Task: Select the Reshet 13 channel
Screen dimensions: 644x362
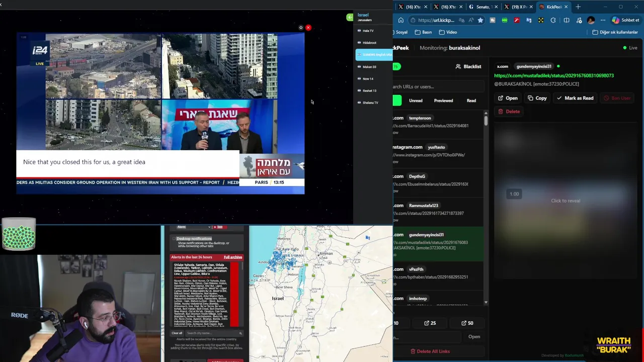Action: click(374, 91)
